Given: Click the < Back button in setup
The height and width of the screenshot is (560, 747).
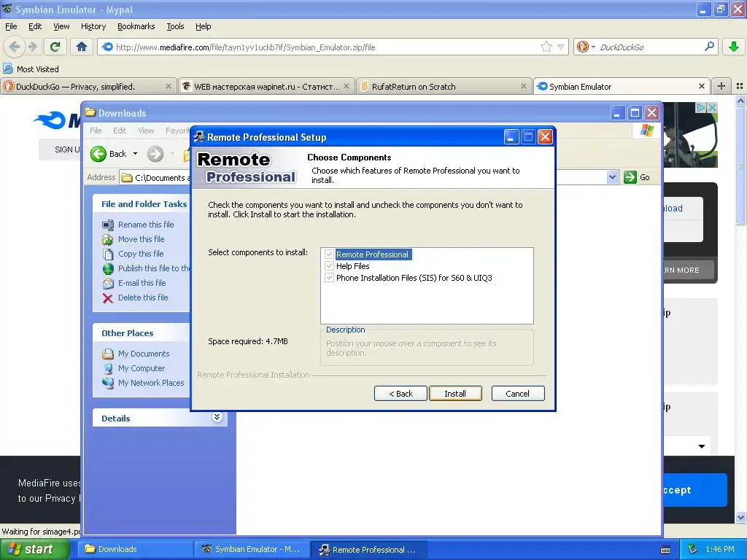Looking at the screenshot, I should 400,393.
